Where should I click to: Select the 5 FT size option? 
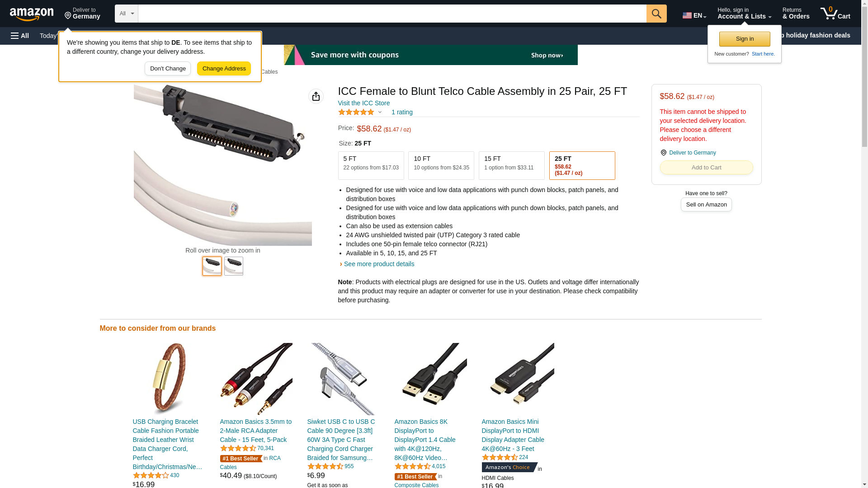pyautogui.click(x=371, y=165)
